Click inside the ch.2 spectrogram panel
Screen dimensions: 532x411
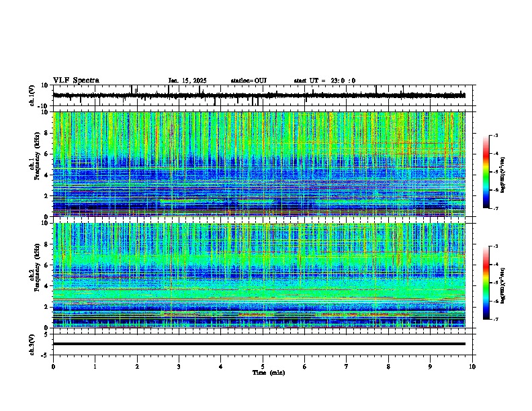point(259,275)
